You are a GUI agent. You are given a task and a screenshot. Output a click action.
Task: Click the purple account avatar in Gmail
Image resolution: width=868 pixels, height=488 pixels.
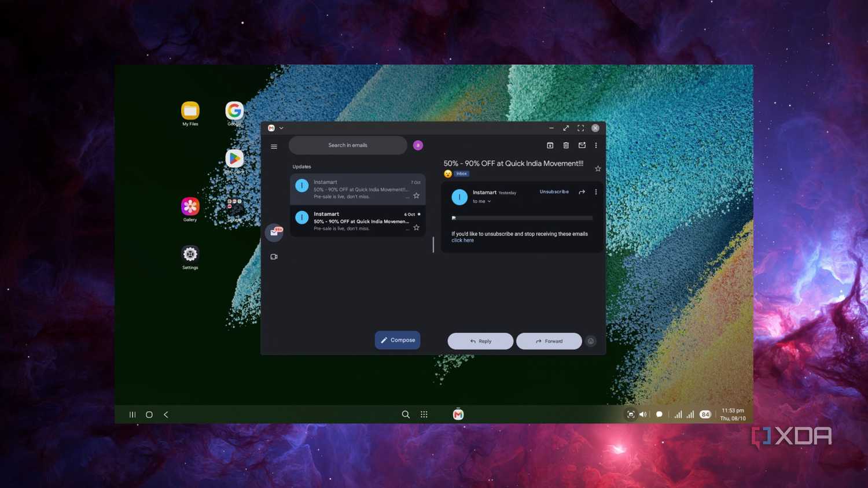tap(418, 145)
